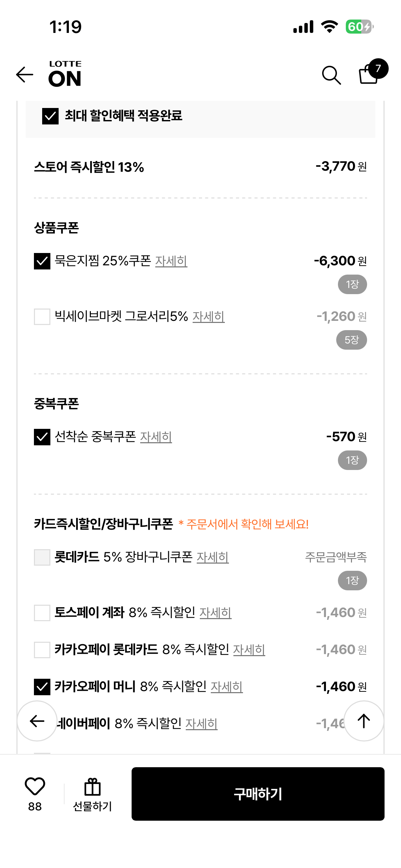Image resolution: width=401 pixels, height=868 pixels.
Task: Tap the floating scroll-to-top arrow button
Action: 364,721
